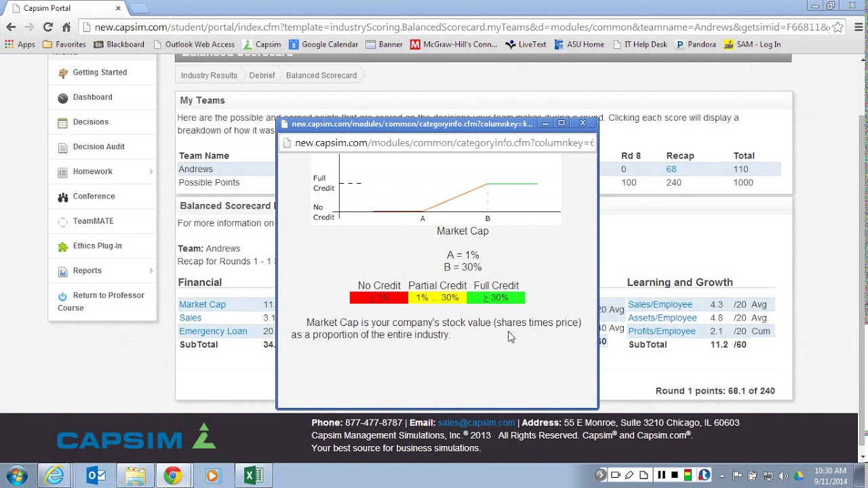The height and width of the screenshot is (488, 868).
Task: Click the Getting Started signpost icon
Action: (x=63, y=73)
